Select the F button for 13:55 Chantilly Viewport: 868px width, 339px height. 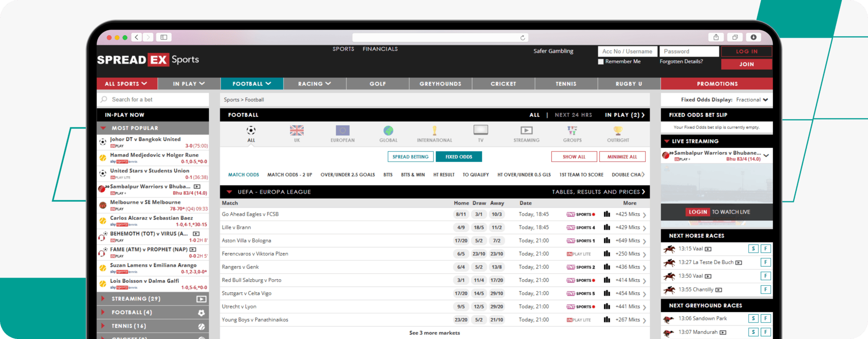(x=765, y=290)
